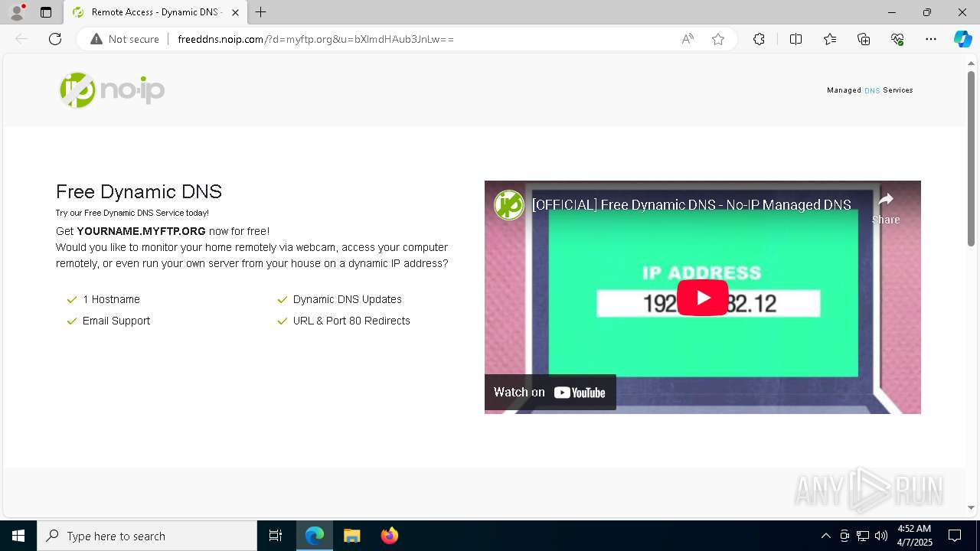Open the Windows Start menu

click(x=18, y=536)
